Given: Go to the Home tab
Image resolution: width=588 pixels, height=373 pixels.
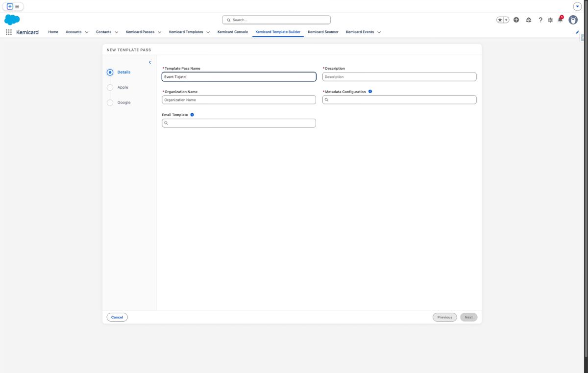Looking at the screenshot, I should (x=53, y=32).
